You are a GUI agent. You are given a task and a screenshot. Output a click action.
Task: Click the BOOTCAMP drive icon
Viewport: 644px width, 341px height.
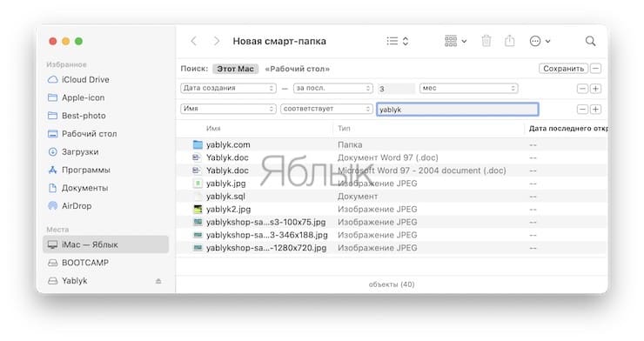52,263
